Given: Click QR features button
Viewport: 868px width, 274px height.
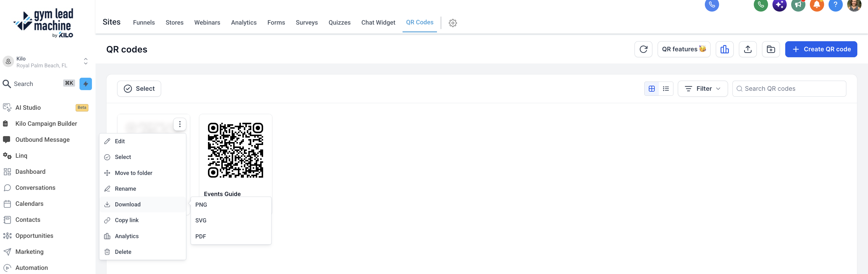Looking at the screenshot, I should pyautogui.click(x=684, y=49).
